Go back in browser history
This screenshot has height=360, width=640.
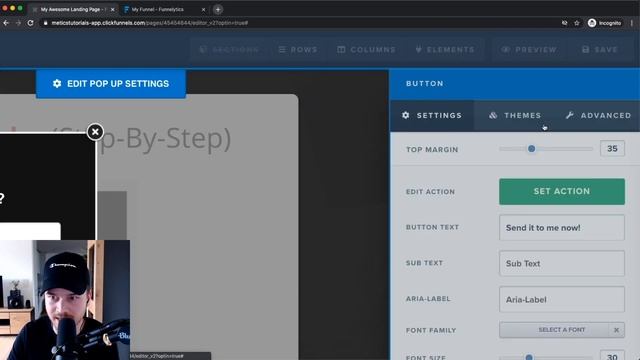click(x=6, y=23)
